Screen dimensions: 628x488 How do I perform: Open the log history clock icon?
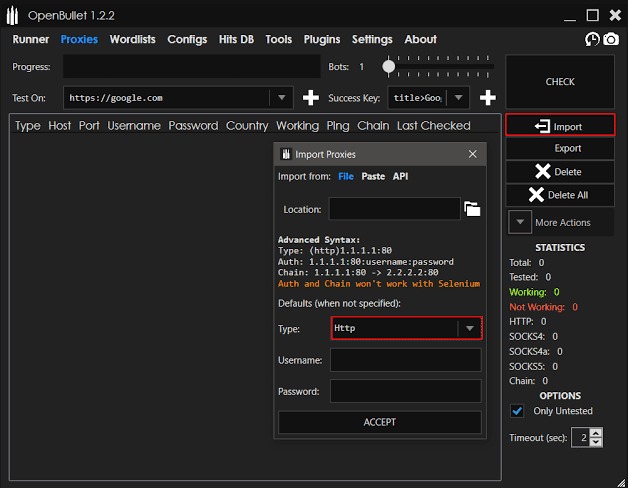tap(592, 39)
